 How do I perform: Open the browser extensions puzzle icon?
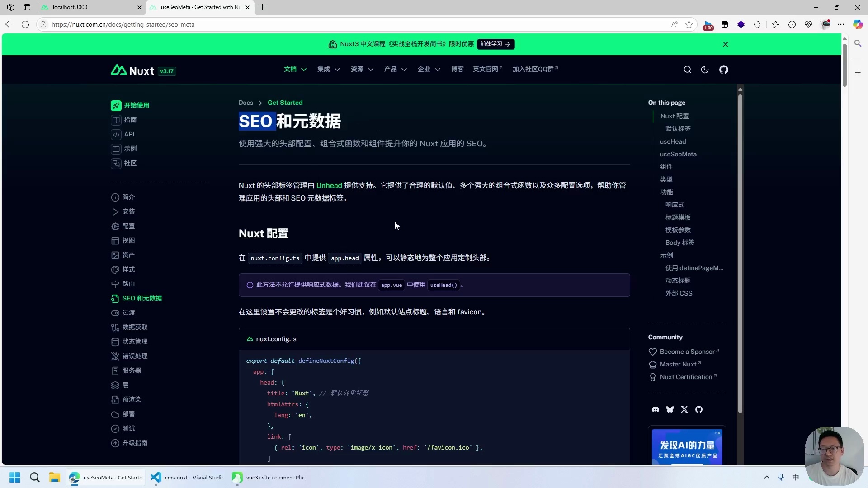click(x=757, y=24)
